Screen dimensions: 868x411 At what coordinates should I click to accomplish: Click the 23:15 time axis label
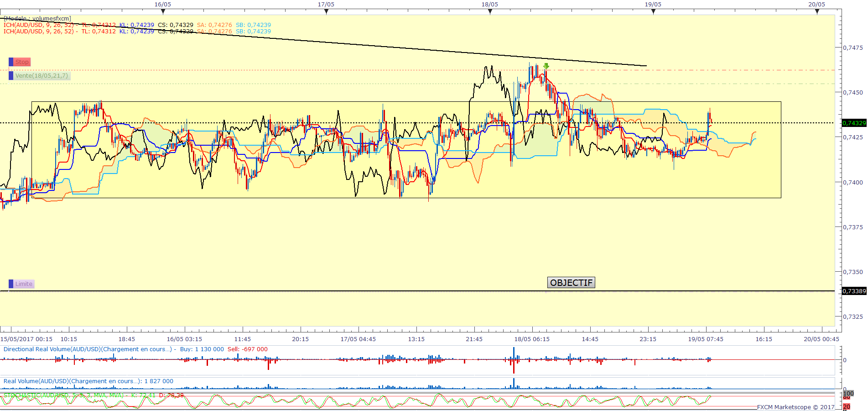tap(648, 339)
